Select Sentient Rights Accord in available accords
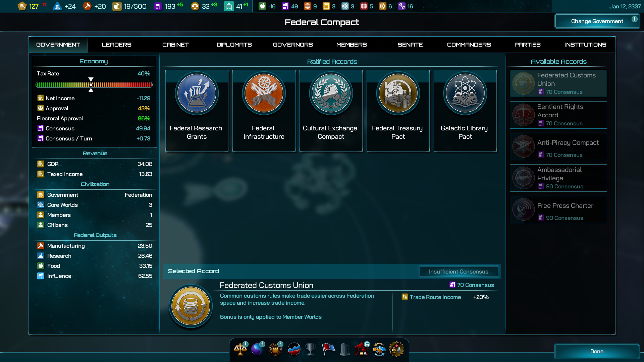 click(x=558, y=115)
